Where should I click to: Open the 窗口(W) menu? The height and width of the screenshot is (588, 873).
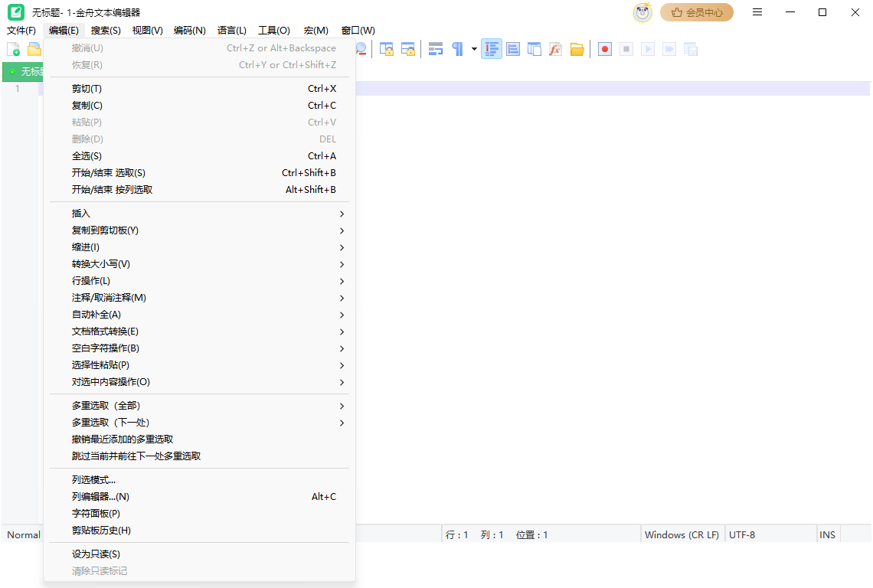click(358, 30)
